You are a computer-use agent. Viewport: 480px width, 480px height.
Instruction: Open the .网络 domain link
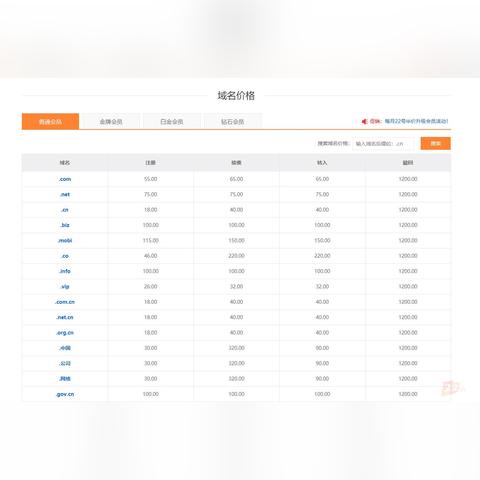tap(65, 379)
